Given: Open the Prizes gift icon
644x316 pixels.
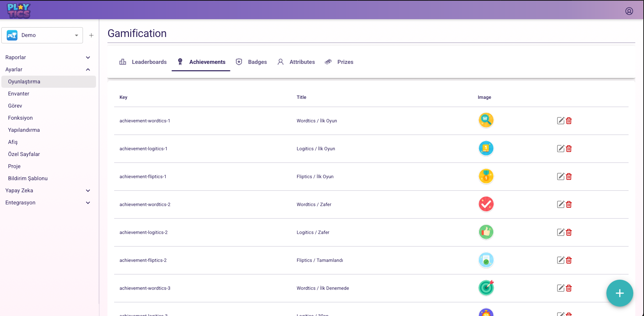Looking at the screenshot, I should coord(328,62).
